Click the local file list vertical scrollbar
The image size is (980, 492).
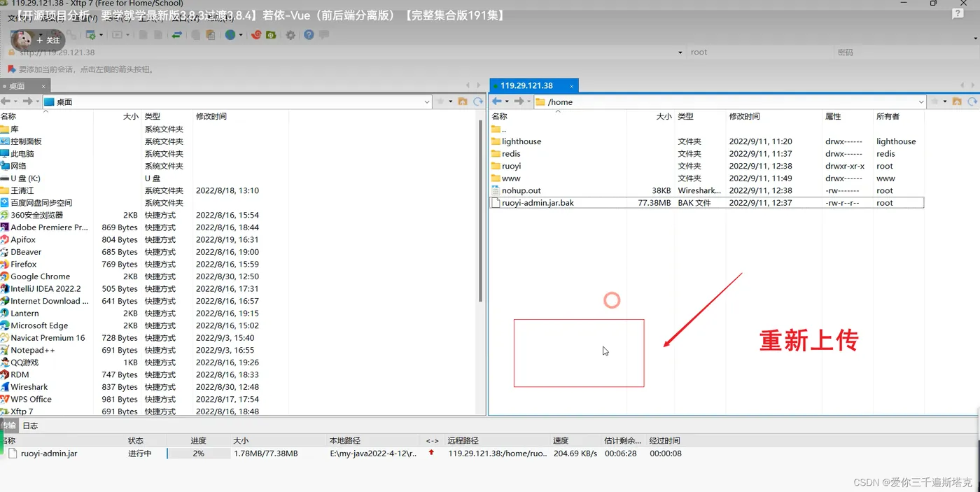[480, 210]
